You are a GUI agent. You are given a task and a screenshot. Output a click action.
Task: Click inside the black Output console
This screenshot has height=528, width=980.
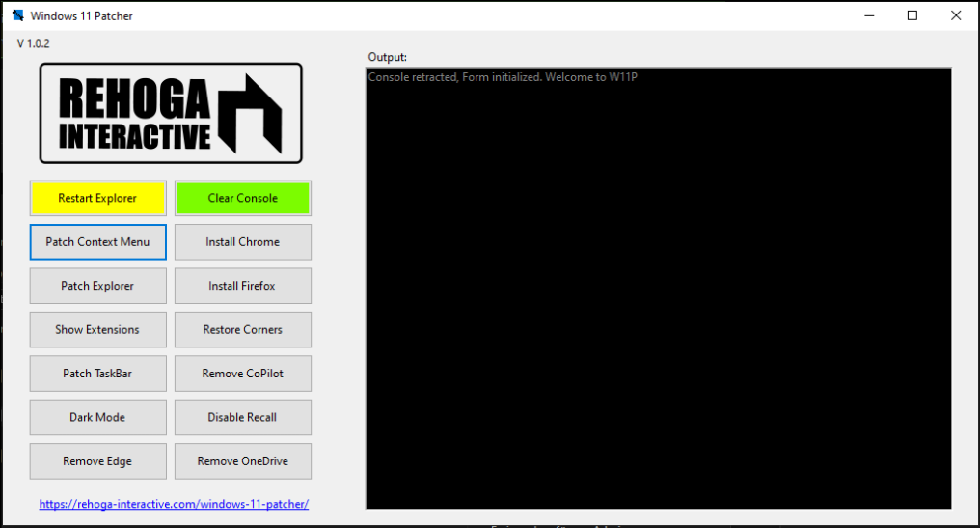659,289
